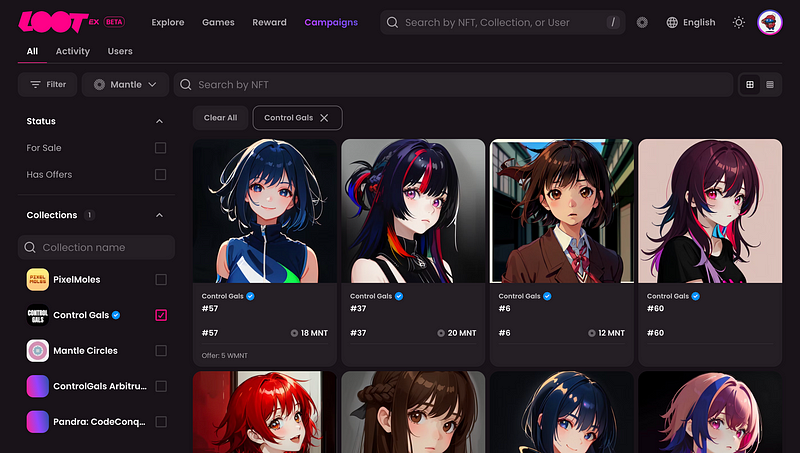Check the Pandra: CodeConq checkbox
This screenshot has width=800, height=453.
point(161,422)
